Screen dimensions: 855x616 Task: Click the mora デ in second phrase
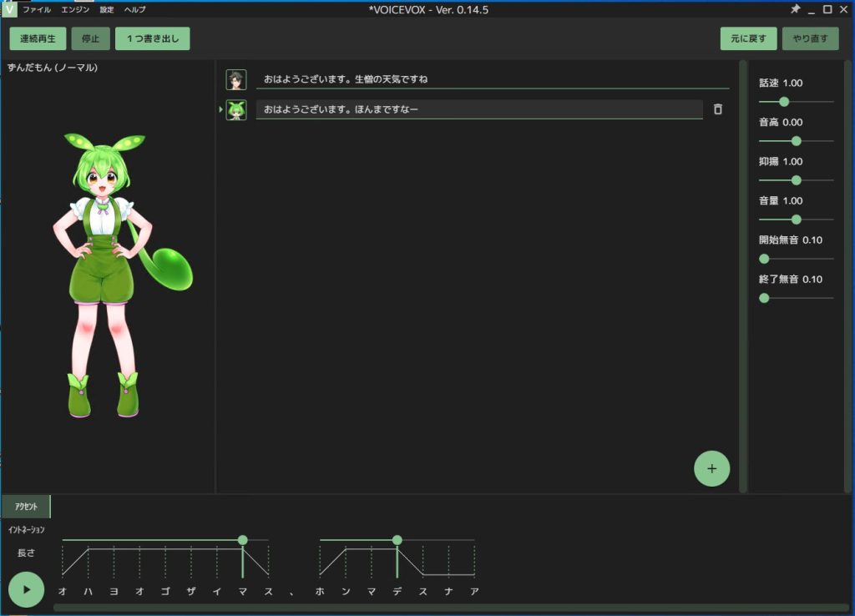click(397, 592)
